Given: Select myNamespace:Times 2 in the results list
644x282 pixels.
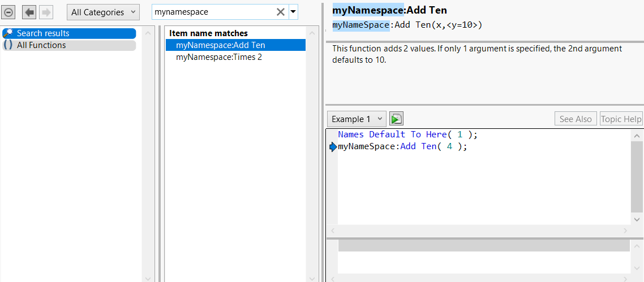Looking at the screenshot, I should tap(219, 57).
